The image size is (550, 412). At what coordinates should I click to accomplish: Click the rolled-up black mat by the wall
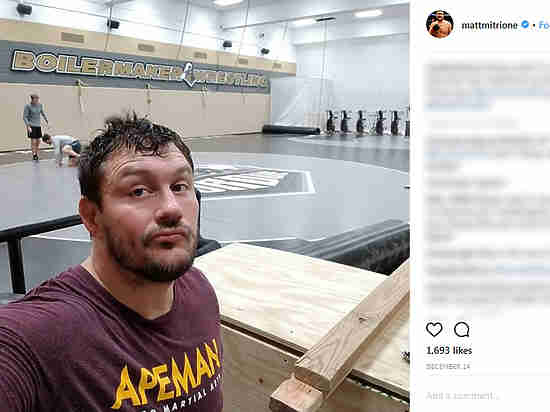coord(290,129)
